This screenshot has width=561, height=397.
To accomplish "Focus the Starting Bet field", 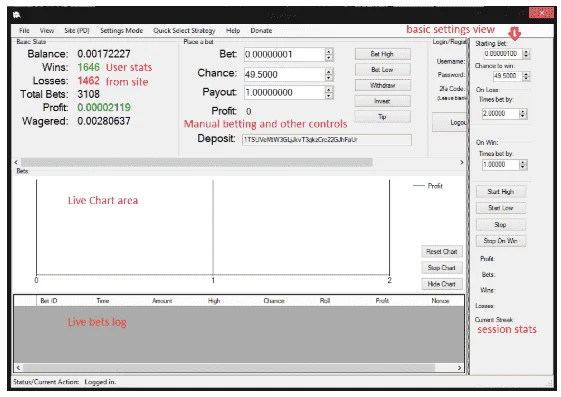I will click(503, 54).
